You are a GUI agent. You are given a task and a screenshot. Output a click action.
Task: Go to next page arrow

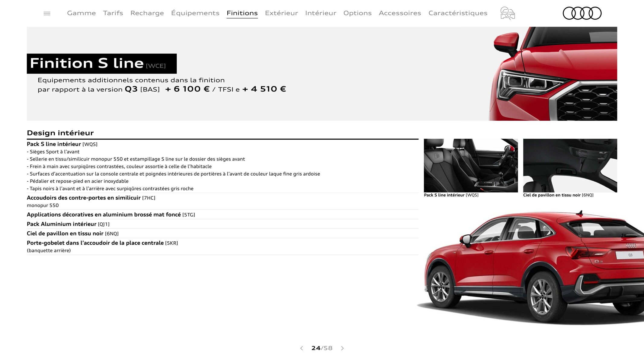[x=342, y=348]
